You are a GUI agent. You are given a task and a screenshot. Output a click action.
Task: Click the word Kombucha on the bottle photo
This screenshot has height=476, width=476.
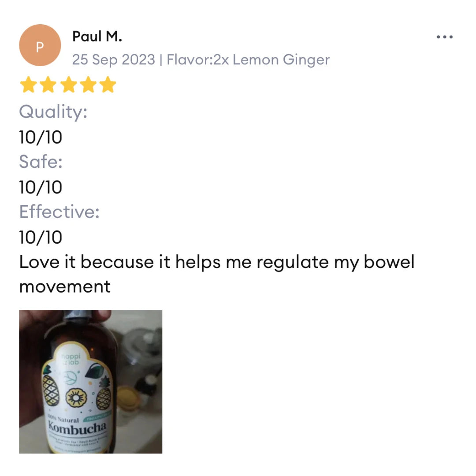pos(78,428)
